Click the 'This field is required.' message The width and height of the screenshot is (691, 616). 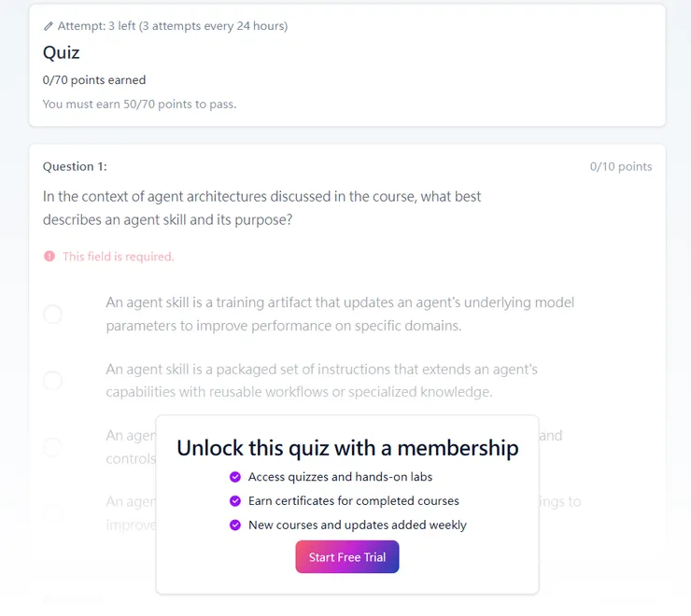point(119,256)
